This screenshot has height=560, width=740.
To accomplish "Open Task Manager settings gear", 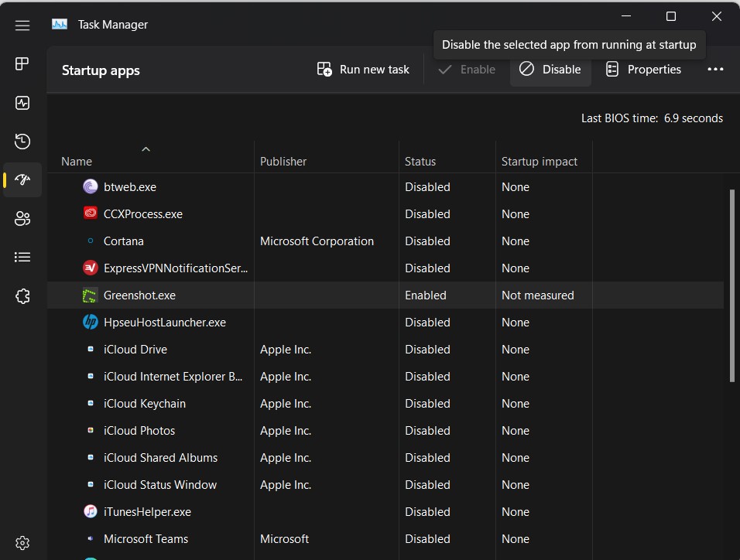I will [x=22, y=542].
